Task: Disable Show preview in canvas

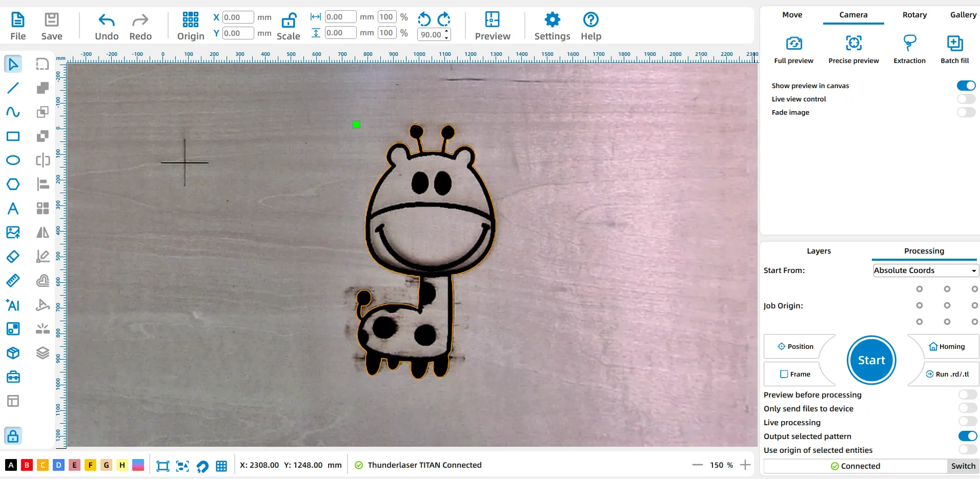Action: coord(966,86)
